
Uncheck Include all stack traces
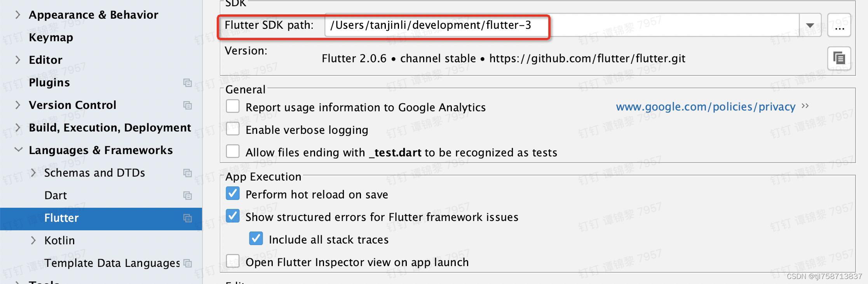(x=256, y=238)
